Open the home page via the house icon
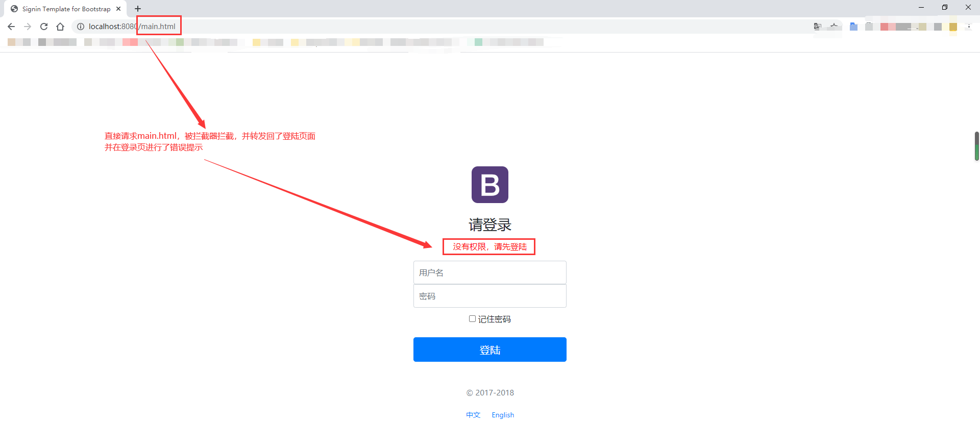This screenshot has height=424, width=980. (60, 27)
